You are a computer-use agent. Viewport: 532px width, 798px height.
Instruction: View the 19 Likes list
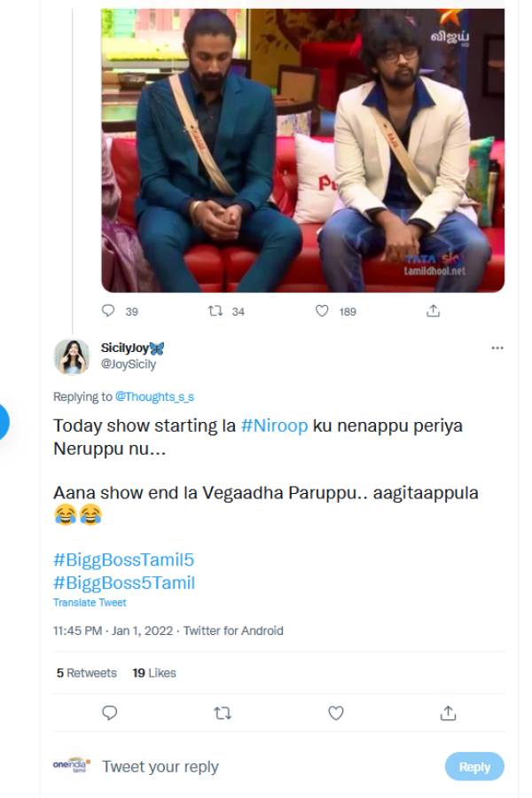pos(154,673)
